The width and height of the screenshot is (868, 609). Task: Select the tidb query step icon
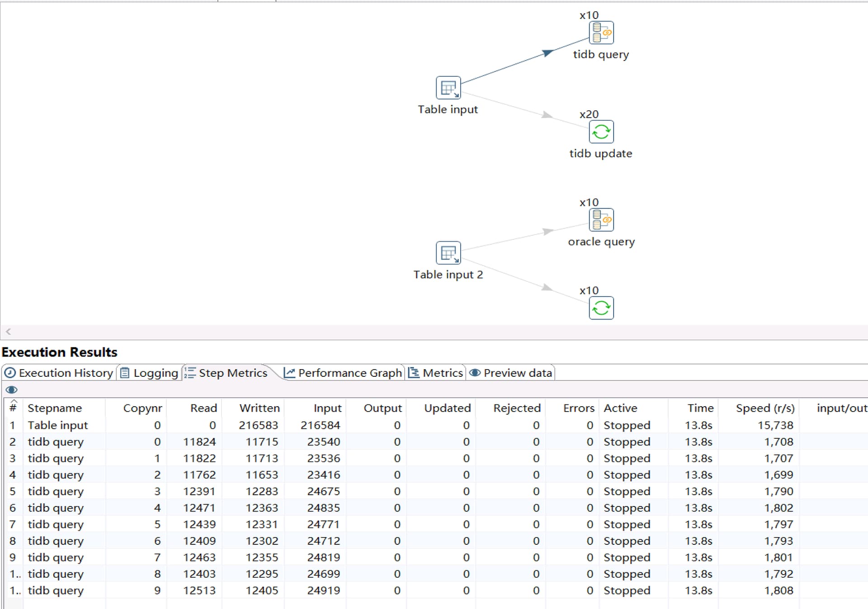[601, 33]
